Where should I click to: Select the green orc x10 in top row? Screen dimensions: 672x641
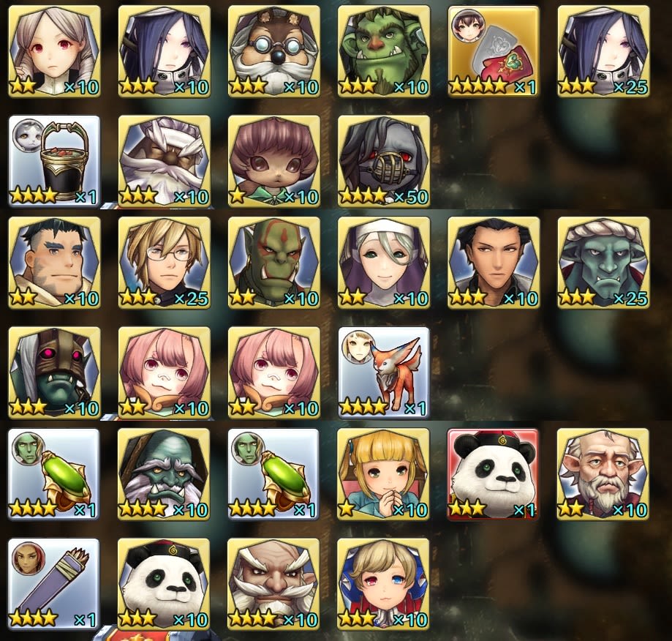pos(384,51)
